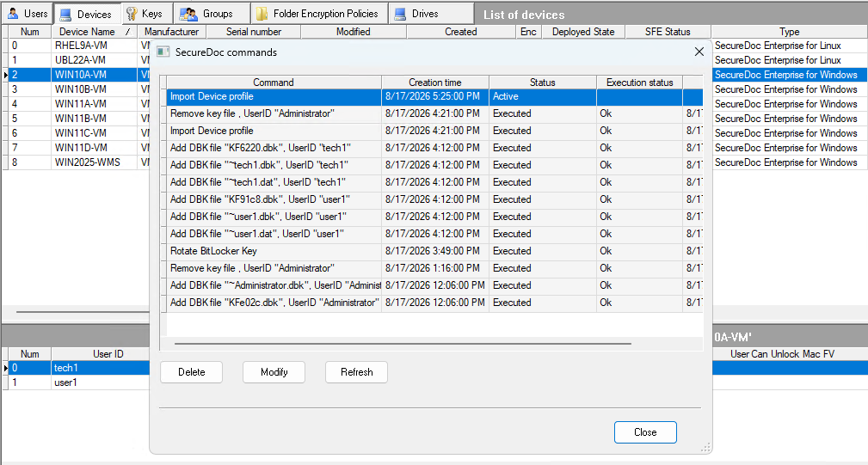
Task: Click the Users tab icon
Action: click(13, 13)
